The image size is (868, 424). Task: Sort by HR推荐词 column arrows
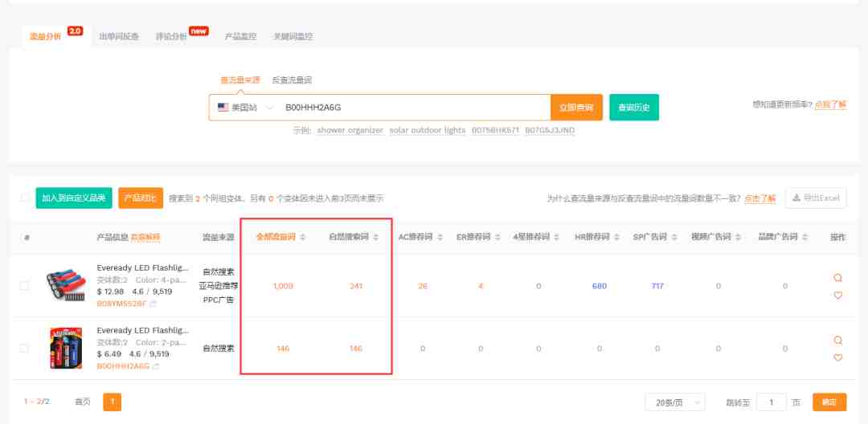pos(616,237)
